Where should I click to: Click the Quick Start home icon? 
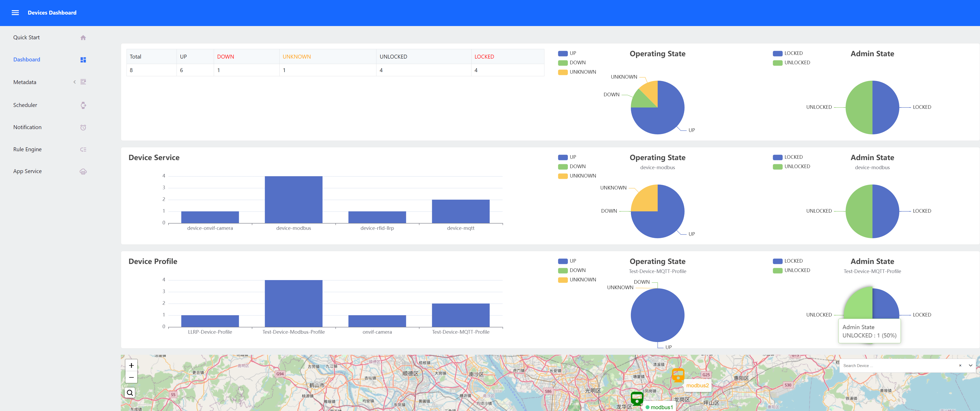[83, 38]
